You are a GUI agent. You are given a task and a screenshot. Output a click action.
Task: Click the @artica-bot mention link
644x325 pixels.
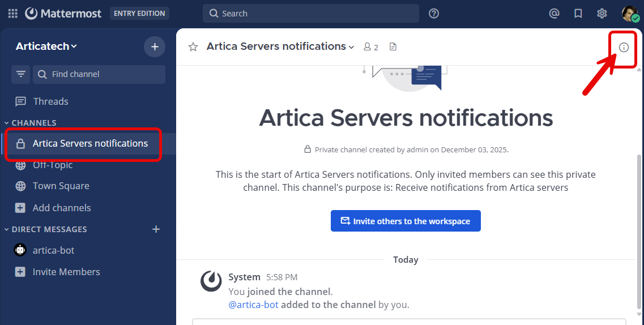click(253, 305)
